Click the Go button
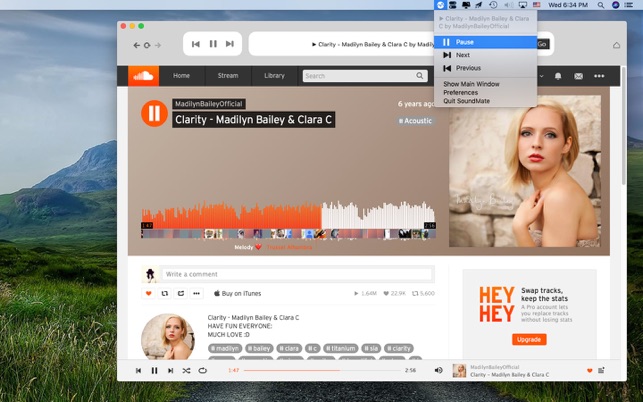 coord(543,44)
